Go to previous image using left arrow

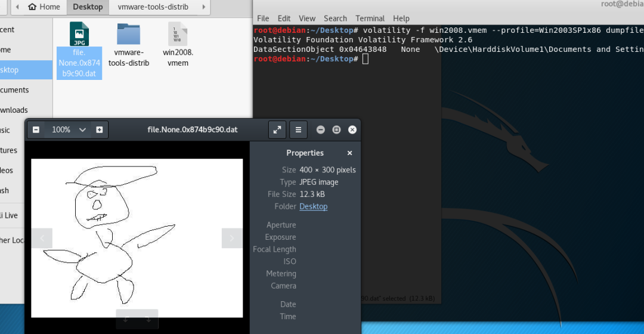(42, 239)
